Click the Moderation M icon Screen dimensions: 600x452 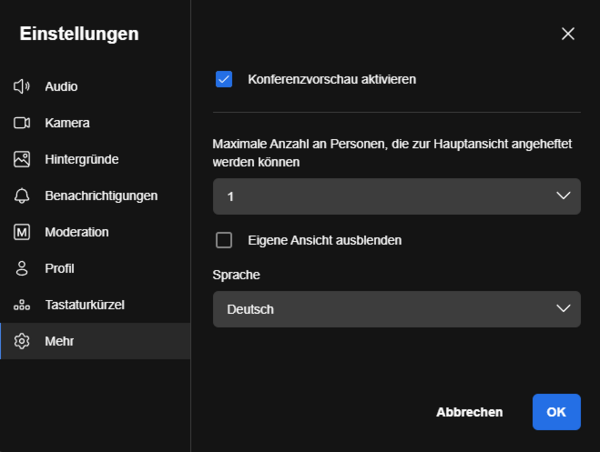(x=22, y=232)
